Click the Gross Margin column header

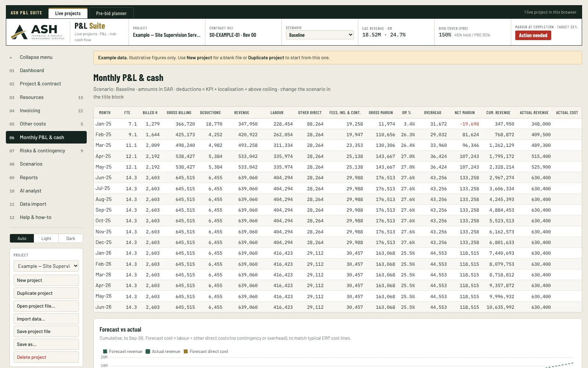[x=381, y=113]
